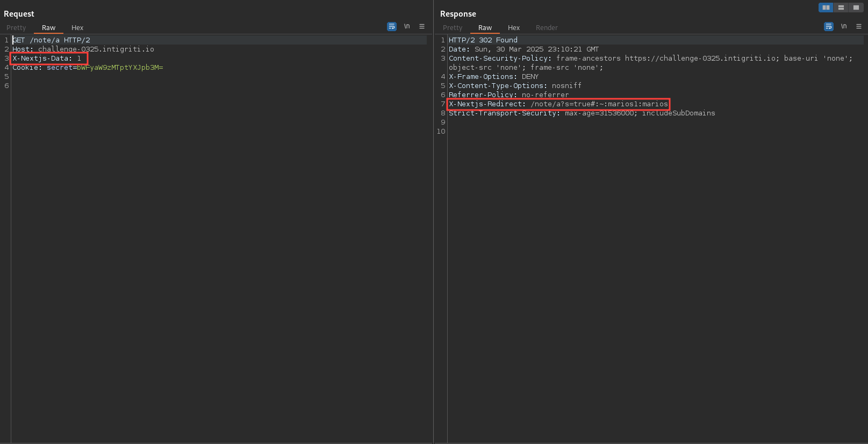Screen dimensions: 868x444
Task: Open the Pretty tab in Response
Action: [453, 28]
